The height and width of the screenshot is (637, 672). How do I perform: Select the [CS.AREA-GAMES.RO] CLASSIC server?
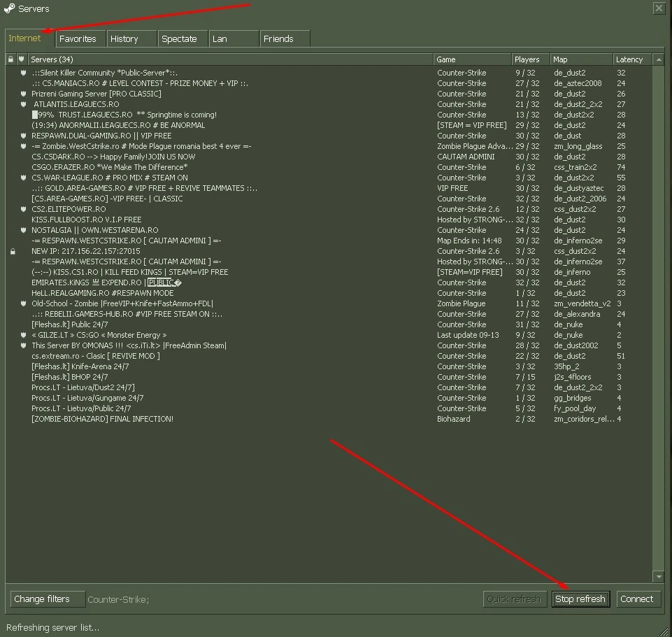pyautogui.click(x=329, y=199)
